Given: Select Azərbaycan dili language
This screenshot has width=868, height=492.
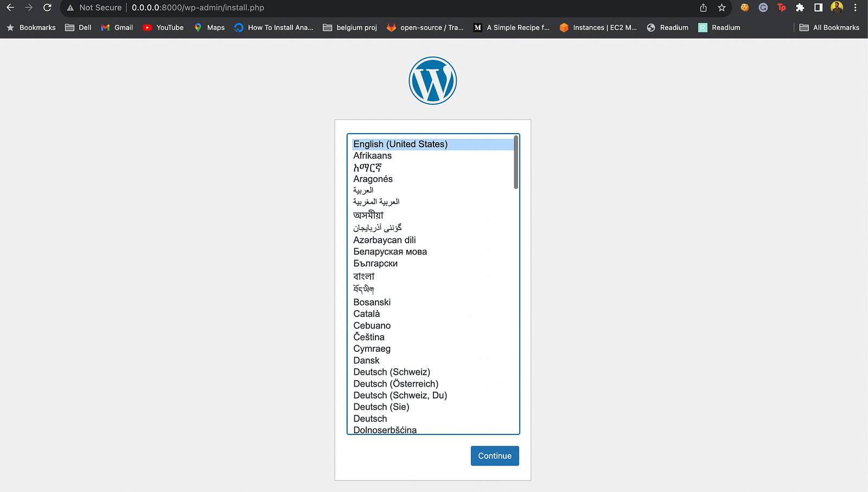Looking at the screenshot, I should (x=432, y=240).
